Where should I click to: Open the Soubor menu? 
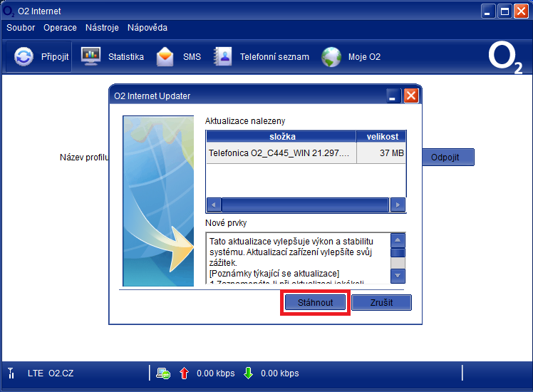coord(21,28)
